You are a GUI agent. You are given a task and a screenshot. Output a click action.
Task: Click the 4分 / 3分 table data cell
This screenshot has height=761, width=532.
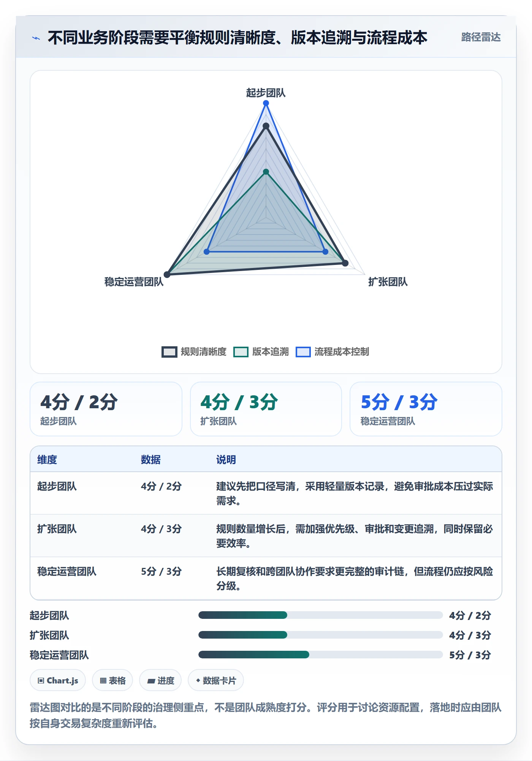click(x=161, y=529)
